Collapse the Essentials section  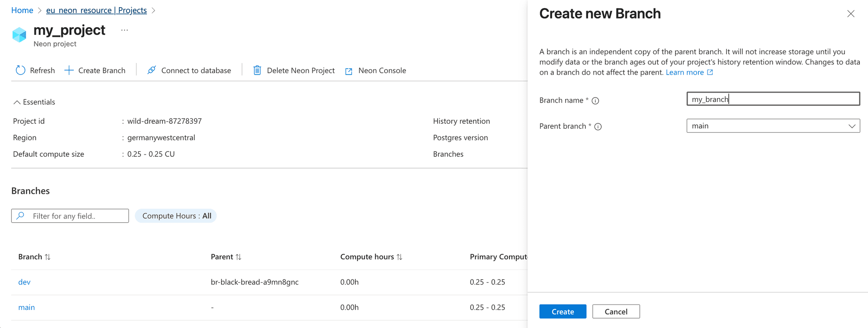[x=17, y=102]
